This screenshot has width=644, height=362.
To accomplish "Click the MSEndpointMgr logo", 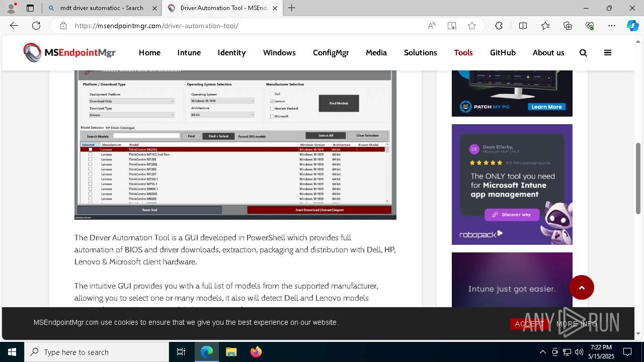I will click(x=69, y=53).
